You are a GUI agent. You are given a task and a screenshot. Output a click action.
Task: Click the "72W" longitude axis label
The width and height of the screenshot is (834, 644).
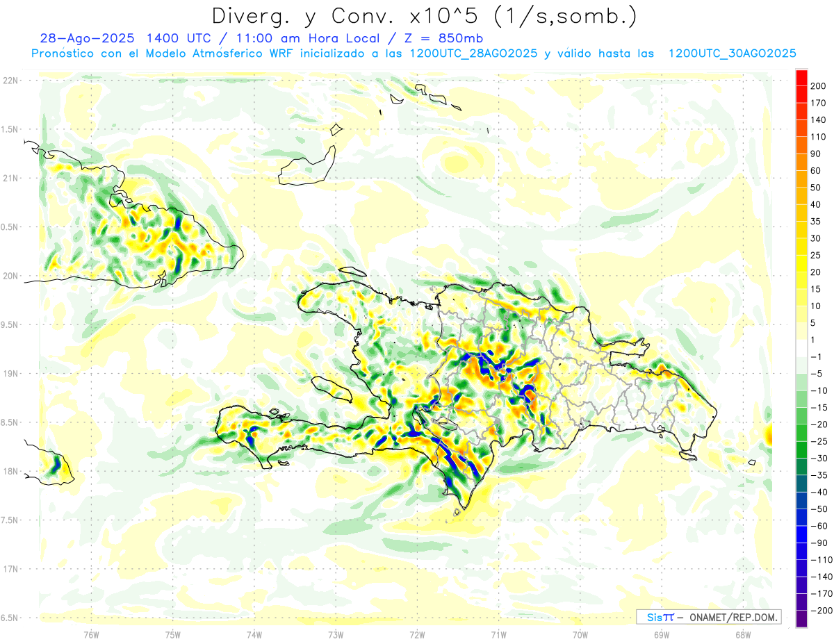coord(417,634)
